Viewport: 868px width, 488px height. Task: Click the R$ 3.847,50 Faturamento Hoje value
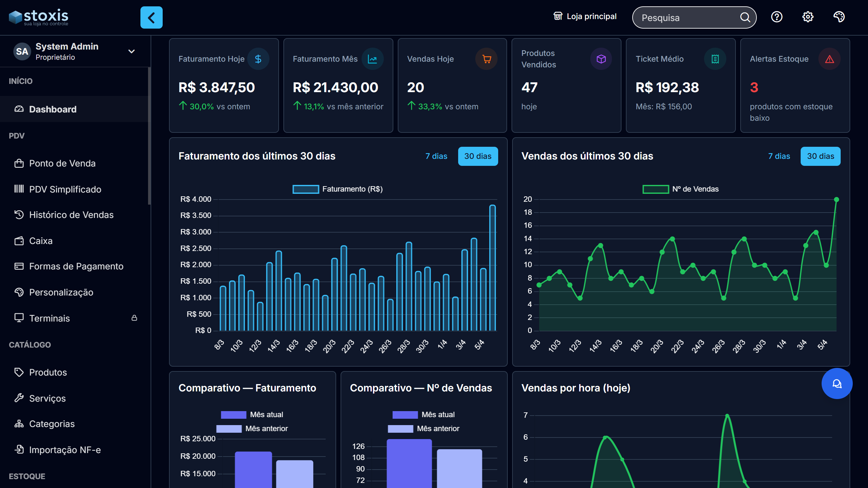(217, 87)
